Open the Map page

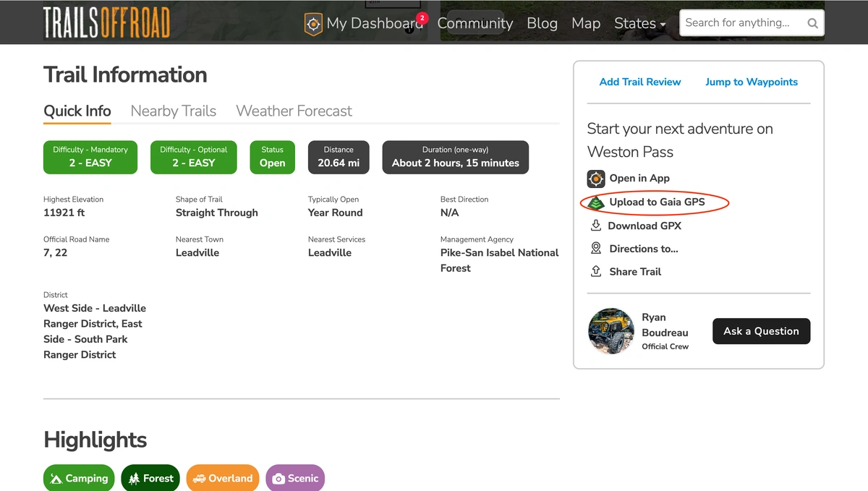(586, 23)
